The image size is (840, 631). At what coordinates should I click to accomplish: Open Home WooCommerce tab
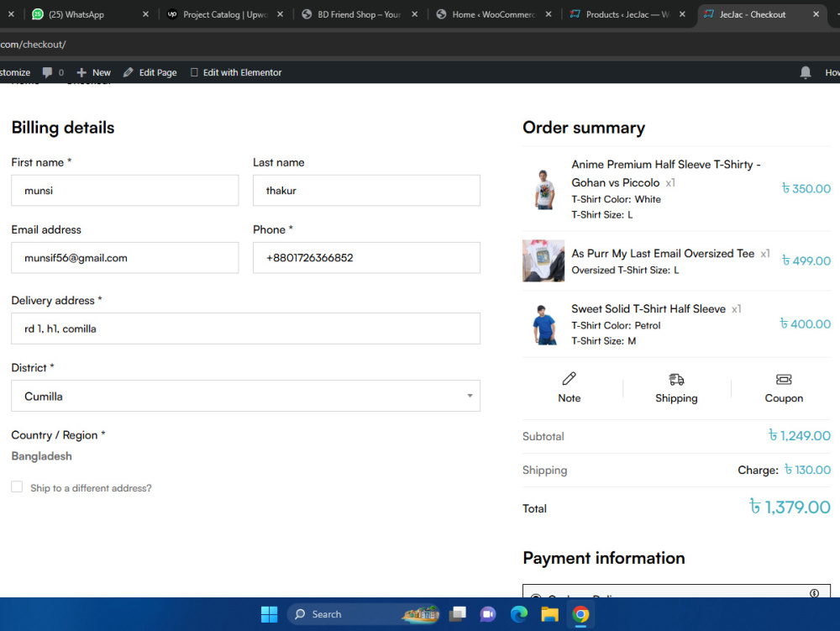click(x=493, y=14)
